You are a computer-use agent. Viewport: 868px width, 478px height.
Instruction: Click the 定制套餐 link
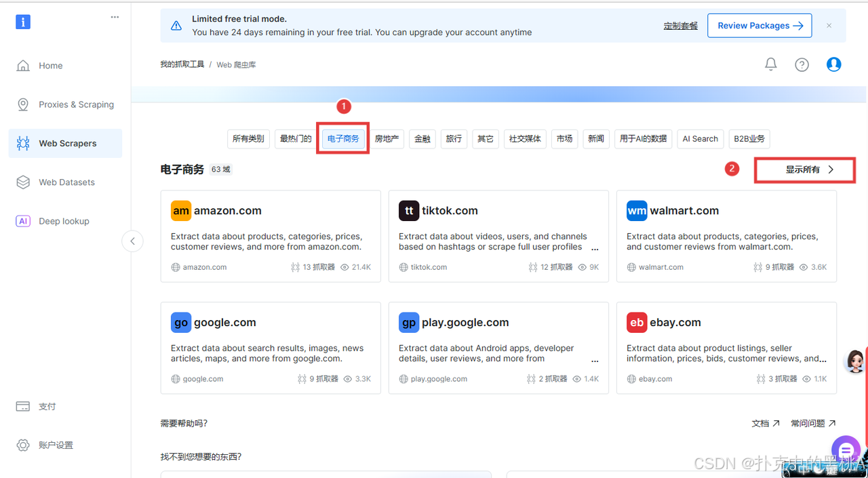(x=681, y=26)
